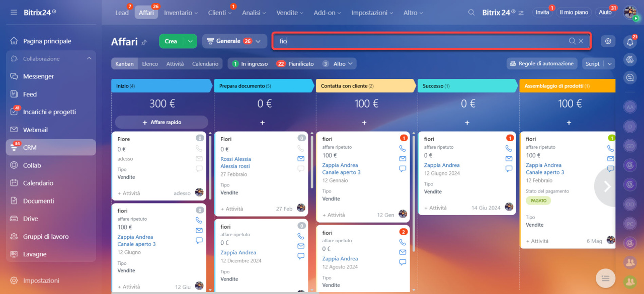The height and width of the screenshot is (294, 644).
Task: Click the Assemblaggio di prodotti column header
Action: (567, 86)
